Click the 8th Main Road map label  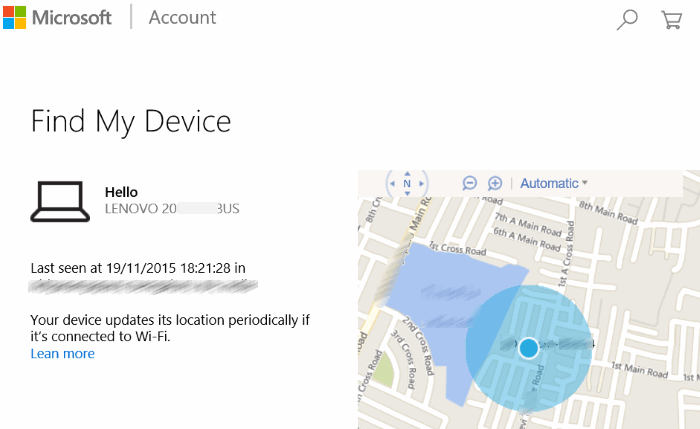click(x=608, y=212)
